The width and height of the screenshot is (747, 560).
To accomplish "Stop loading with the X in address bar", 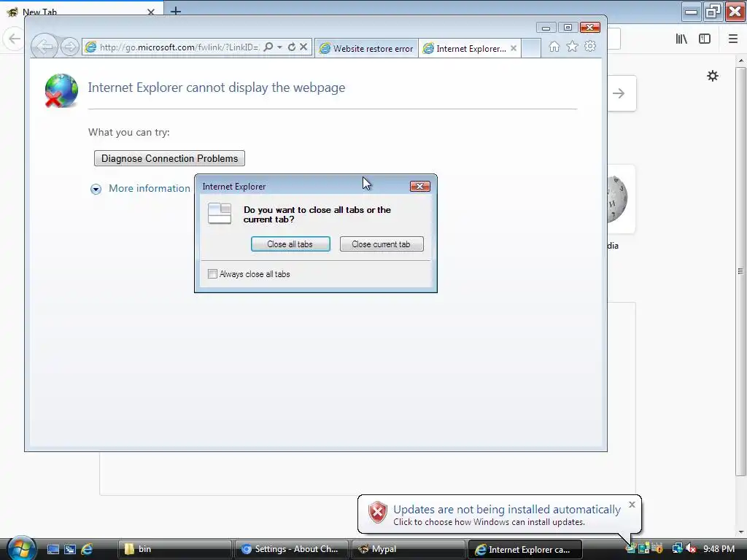I will (303, 47).
